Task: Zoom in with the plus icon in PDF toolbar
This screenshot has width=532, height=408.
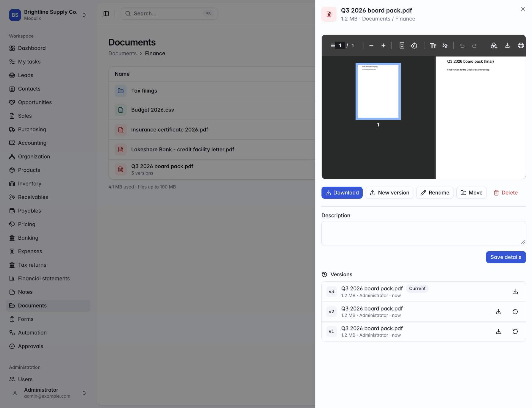Action: pos(384,45)
